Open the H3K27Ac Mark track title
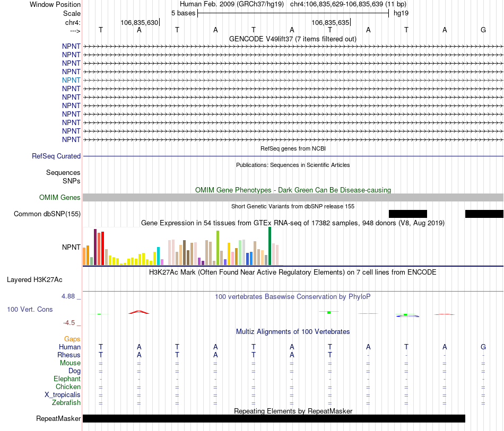 point(292,272)
